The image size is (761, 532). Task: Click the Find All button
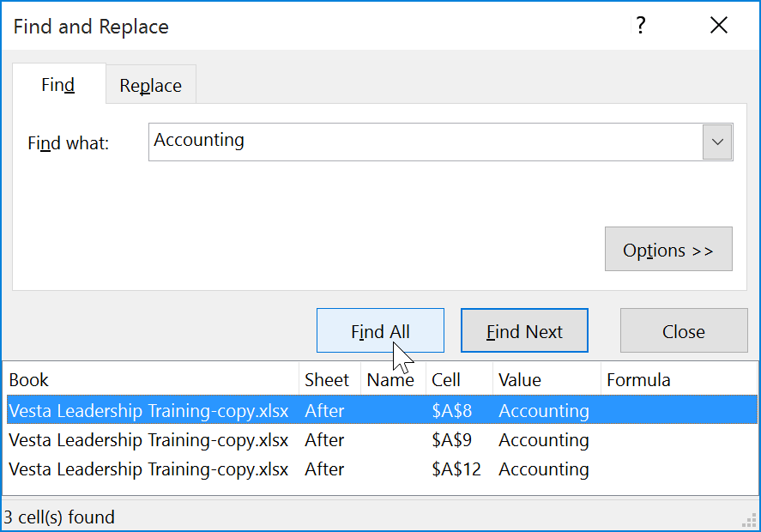point(380,330)
